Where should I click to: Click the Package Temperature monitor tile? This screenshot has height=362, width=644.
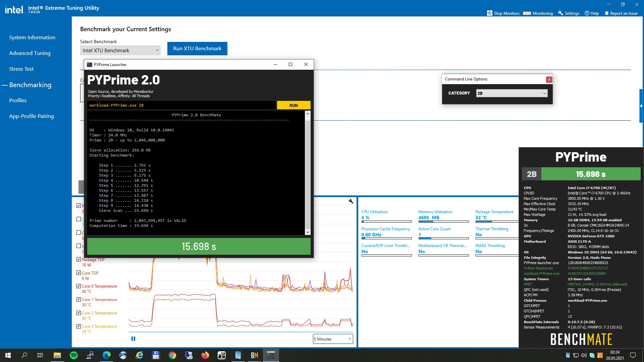(497, 216)
